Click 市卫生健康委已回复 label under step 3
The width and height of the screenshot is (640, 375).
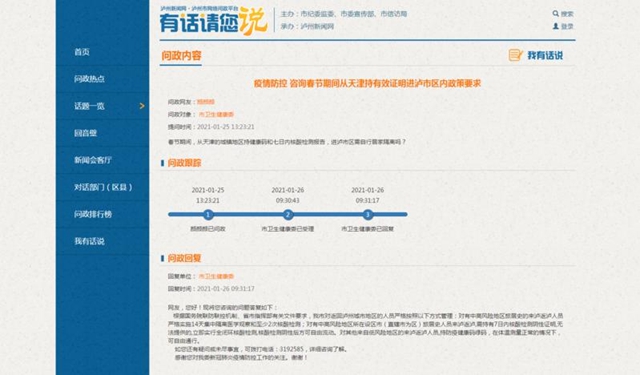(x=367, y=229)
